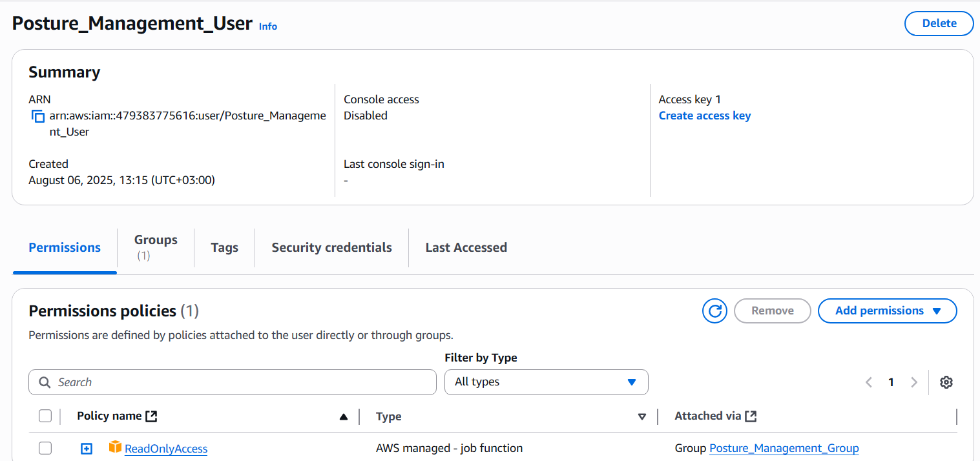Click the search magnifier icon

[x=45, y=382]
